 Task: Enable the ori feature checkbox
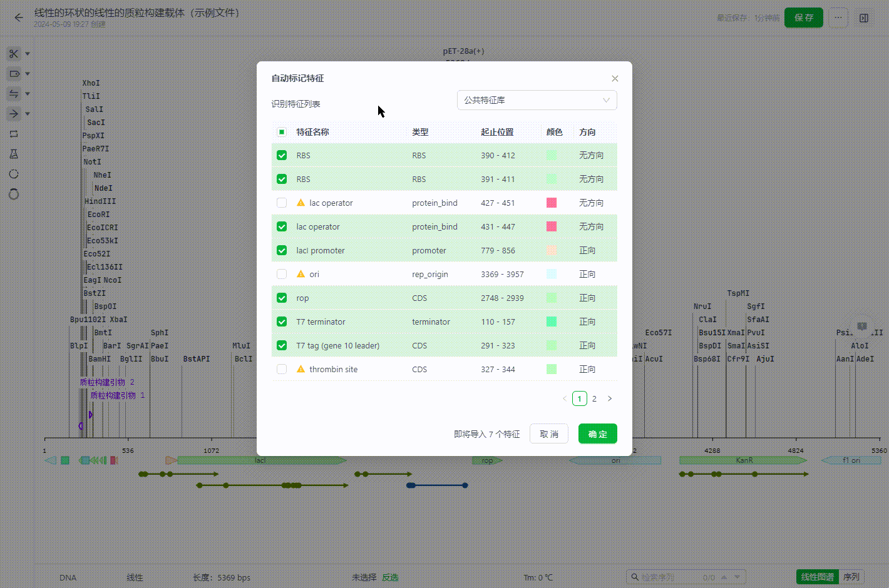tap(282, 274)
